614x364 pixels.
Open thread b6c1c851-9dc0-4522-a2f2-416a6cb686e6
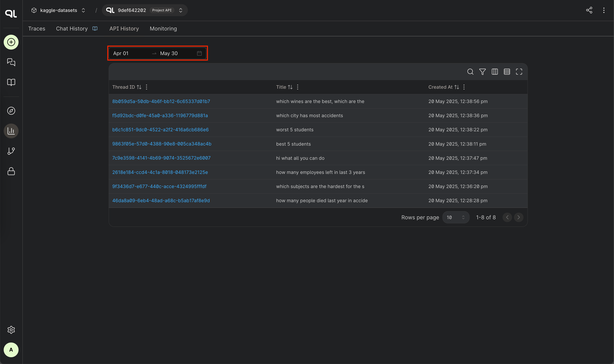pyautogui.click(x=160, y=129)
